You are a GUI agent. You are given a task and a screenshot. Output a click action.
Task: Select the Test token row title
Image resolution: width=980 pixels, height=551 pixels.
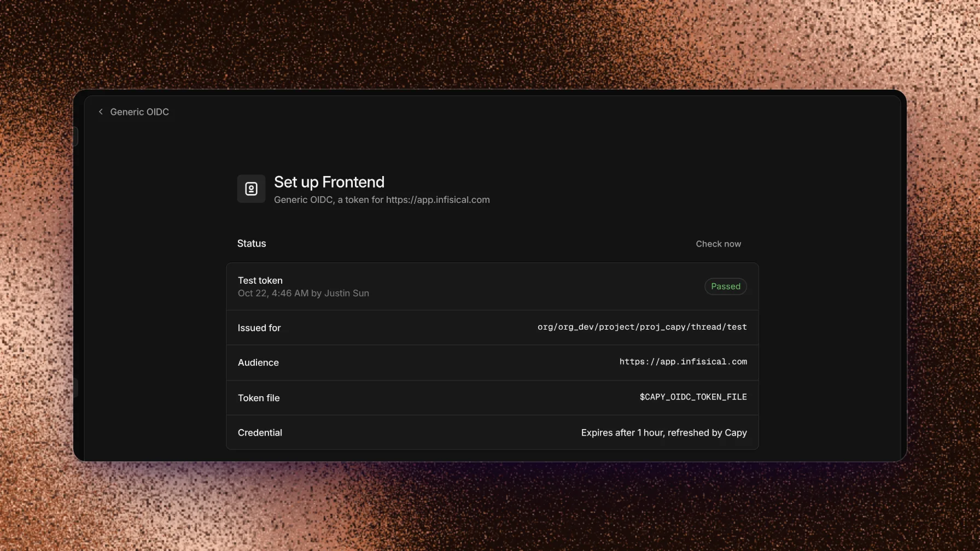[x=260, y=280]
